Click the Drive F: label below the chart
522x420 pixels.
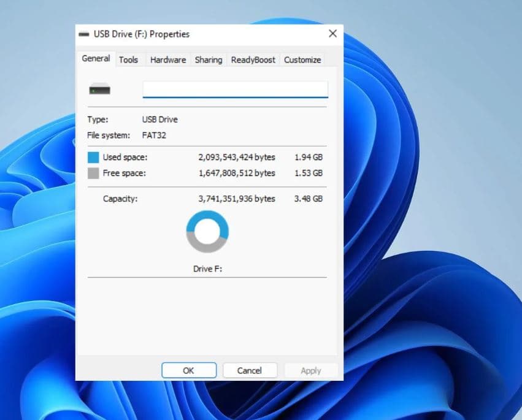207,269
